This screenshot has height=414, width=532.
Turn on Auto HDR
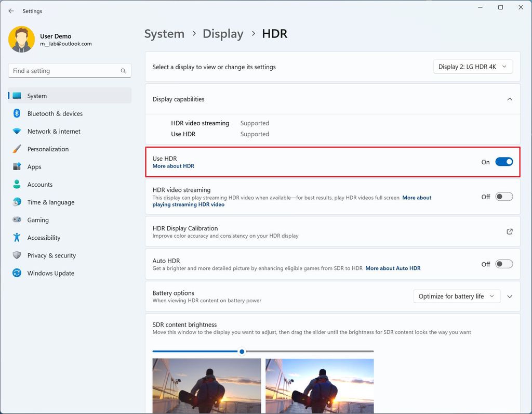pyautogui.click(x=503, y=264)
